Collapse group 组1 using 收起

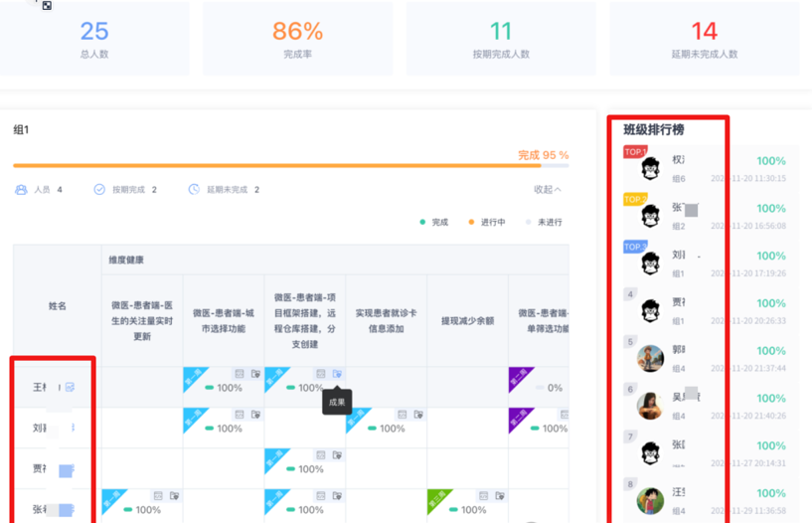547,189
